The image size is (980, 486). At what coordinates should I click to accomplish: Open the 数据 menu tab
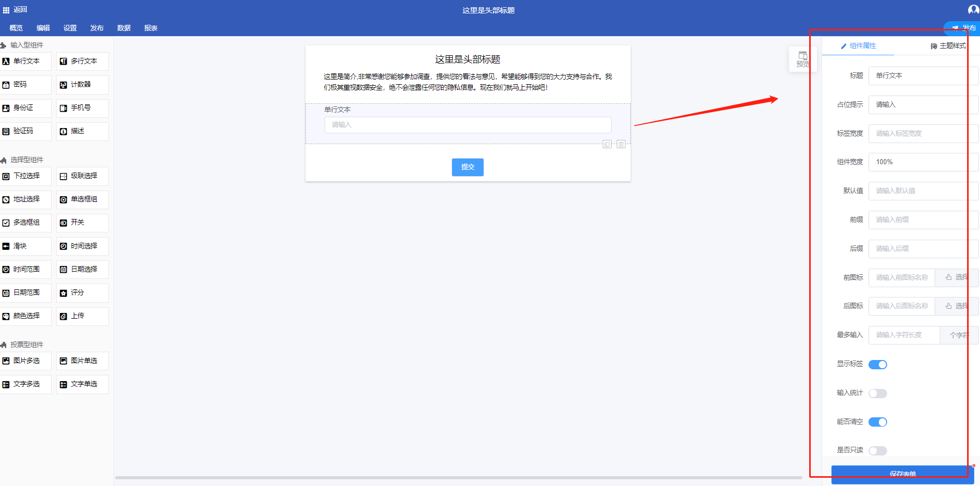[124, 28]
